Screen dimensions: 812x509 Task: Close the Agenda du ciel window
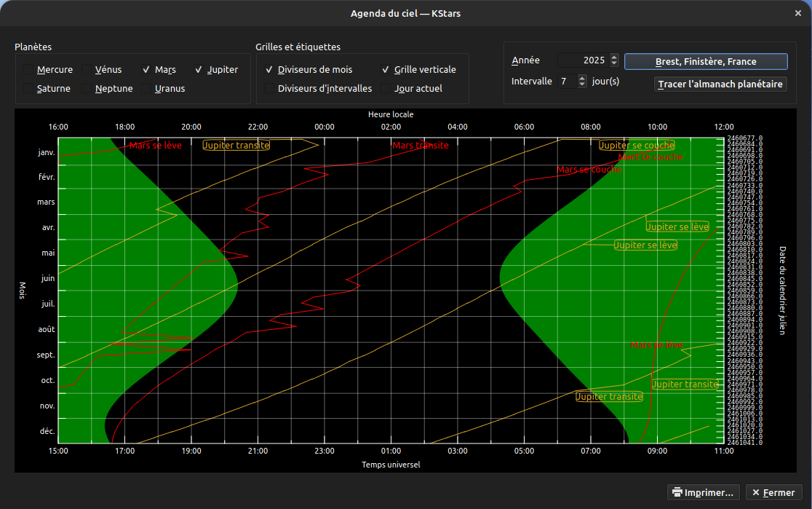point(798,13)
